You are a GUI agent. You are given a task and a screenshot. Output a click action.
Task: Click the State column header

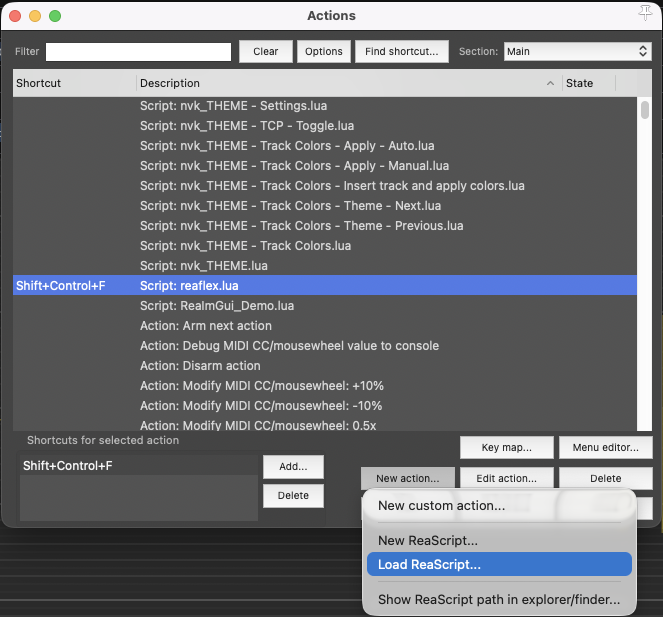coord(588,83)
